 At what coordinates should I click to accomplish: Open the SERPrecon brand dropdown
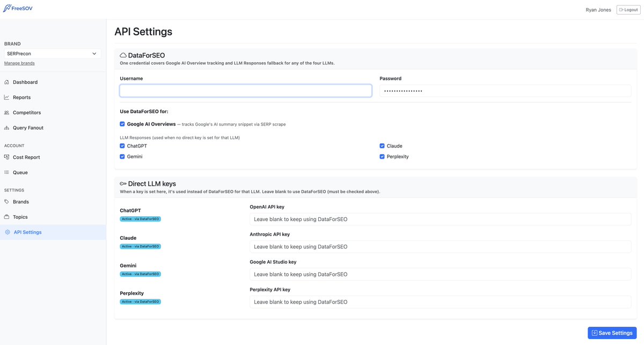[53, 54]
